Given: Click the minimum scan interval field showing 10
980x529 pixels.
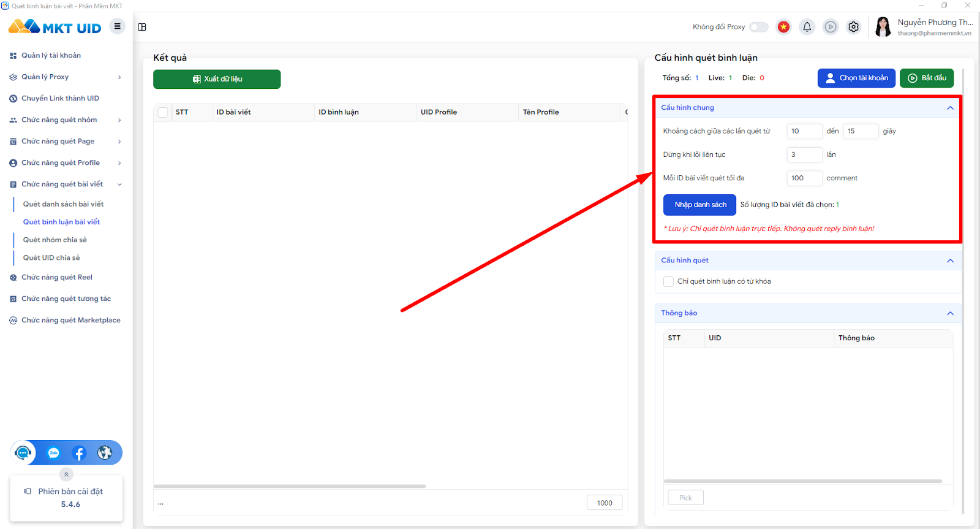Looking at the screenshot, I should [x=804, y=131].
